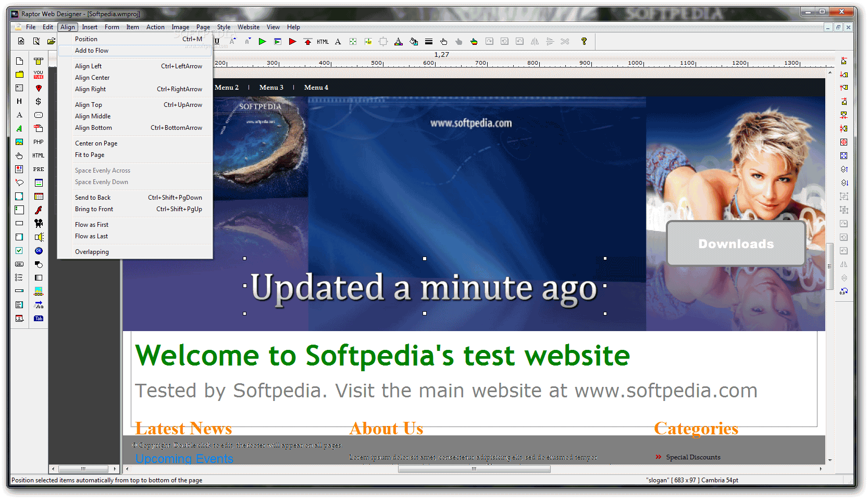Click the Categories heading
This screenshot has height=499, width=868.
[x=696, y=428]
